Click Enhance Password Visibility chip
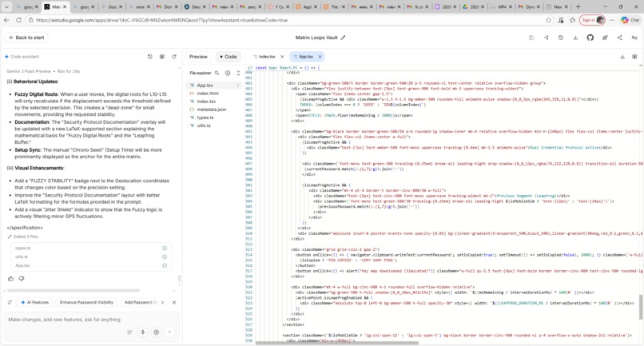This screenshot has width=644, height=346. 86,302
